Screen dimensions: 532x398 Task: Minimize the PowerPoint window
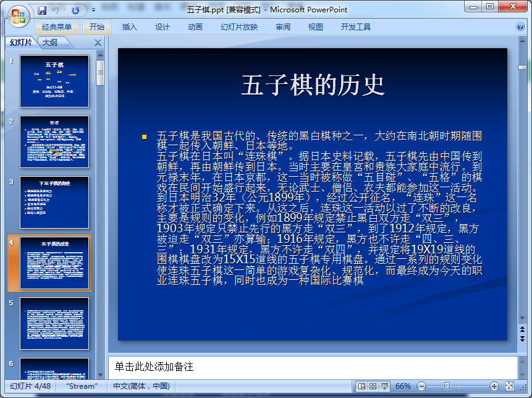point(474,6)
